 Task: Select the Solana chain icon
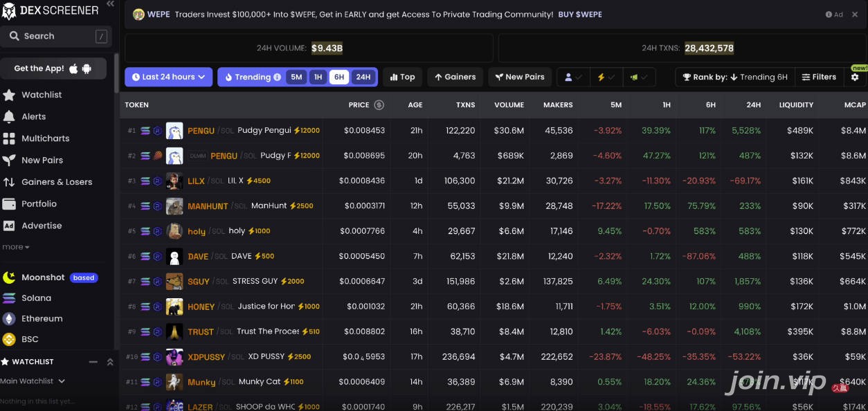point(9,298)
